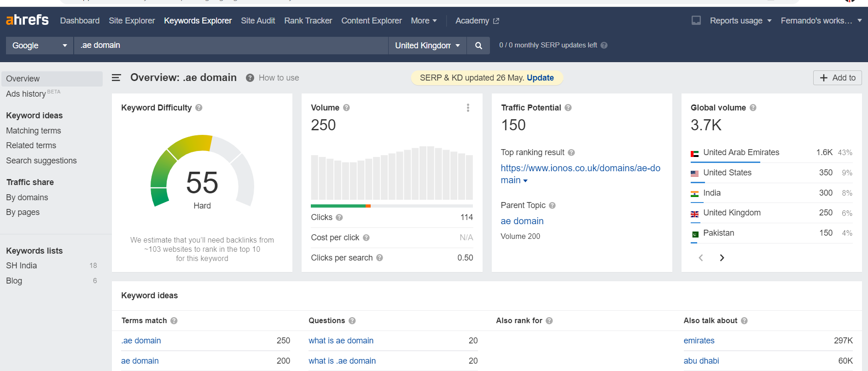Click Also rank for help icon

pyautogui.click(x=549, y=321)
